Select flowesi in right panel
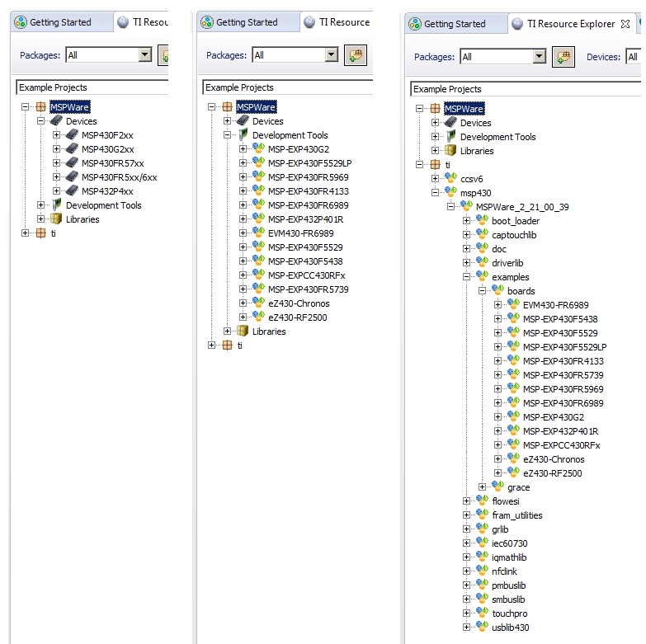Image resolution: width=646 pixels, height=644 pixels. point(506,501)
